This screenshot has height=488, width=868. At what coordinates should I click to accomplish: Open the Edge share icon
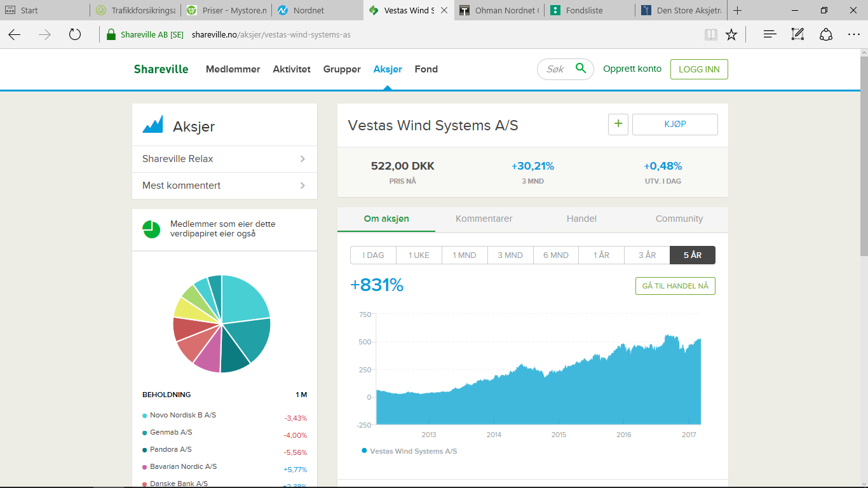pos(826,34)
